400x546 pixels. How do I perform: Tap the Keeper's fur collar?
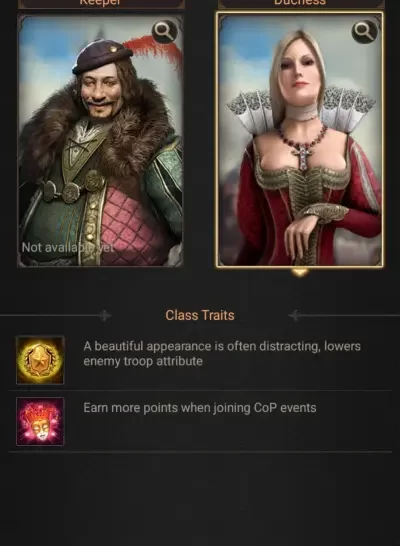point(101,132)
